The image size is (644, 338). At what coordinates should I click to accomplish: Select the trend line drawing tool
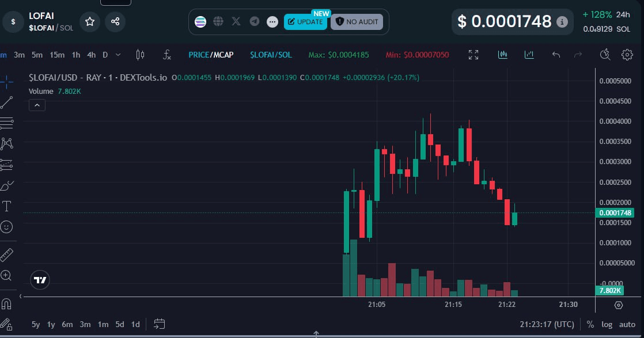6,102
